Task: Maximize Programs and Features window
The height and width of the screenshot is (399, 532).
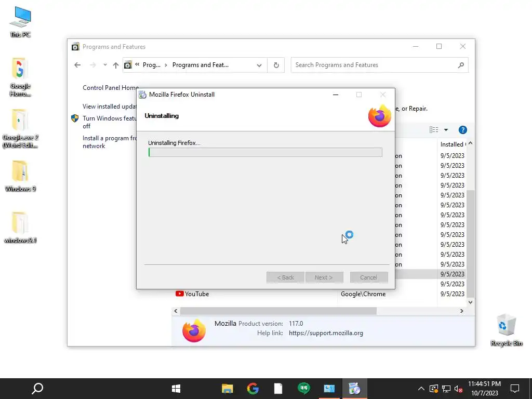Action: (439, 46)
